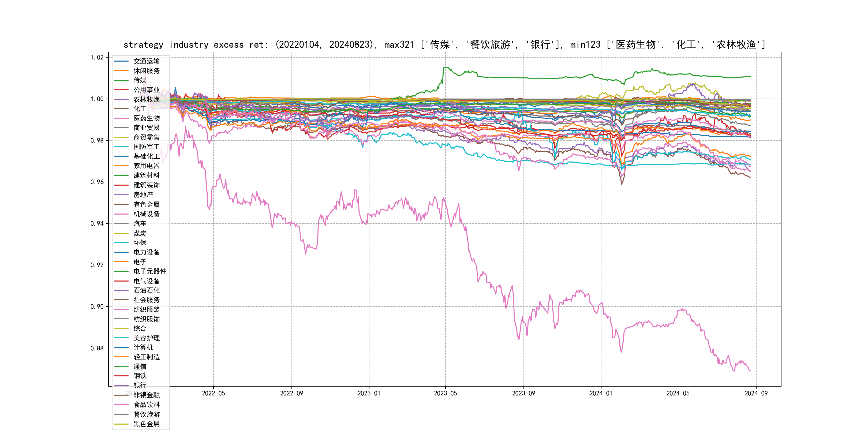Click the 1.02 y-axis tick label
Image resolution: width=868 pixels, height=434 pixels.
(x=97, y=57)
